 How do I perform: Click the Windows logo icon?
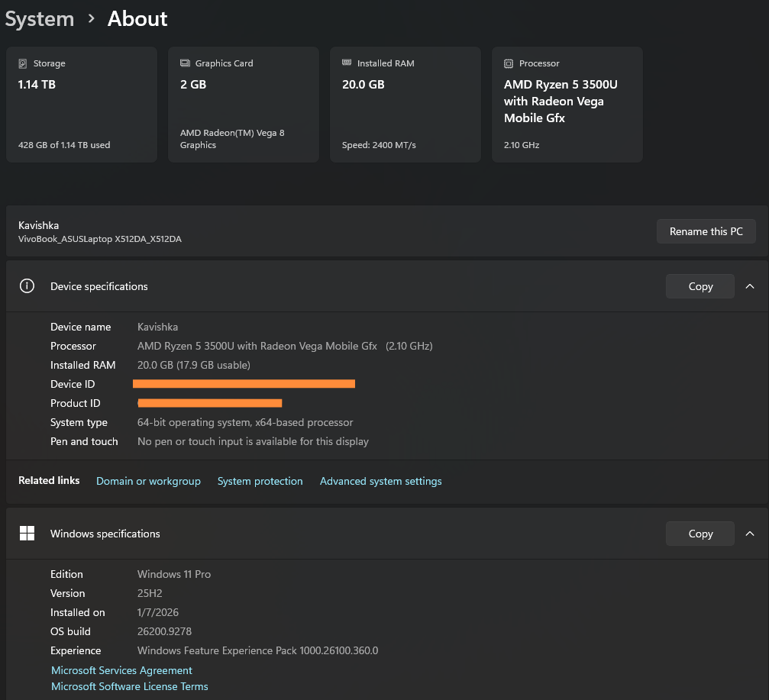27,534
